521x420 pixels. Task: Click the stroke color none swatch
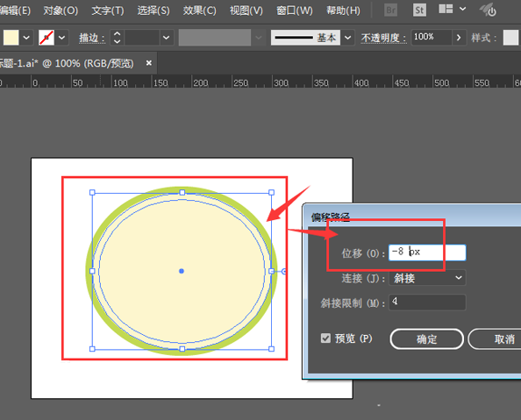(46, 38)
